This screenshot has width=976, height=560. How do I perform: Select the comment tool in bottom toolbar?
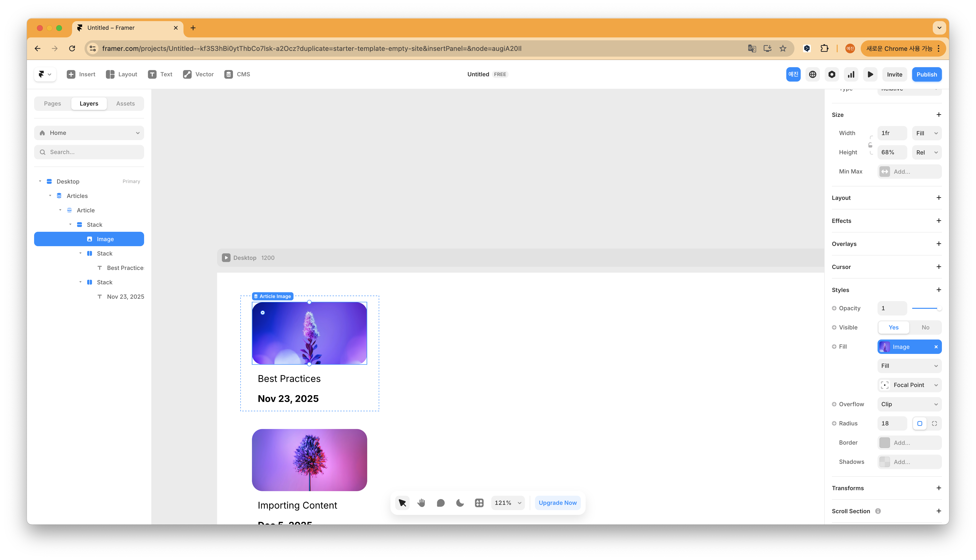tap(441, 503)
